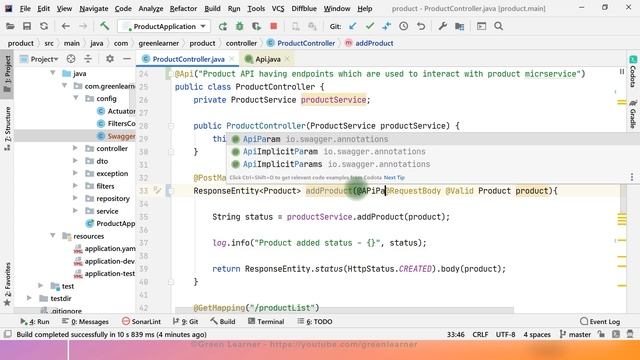This screenshot has height=360, width=640.
Task: Click the UTF-8 encoding status entry
Action: (505, 334)
